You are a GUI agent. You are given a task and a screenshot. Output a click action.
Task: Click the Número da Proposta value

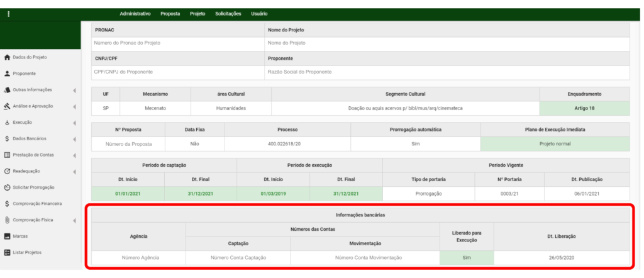click(x=128, y=144)
